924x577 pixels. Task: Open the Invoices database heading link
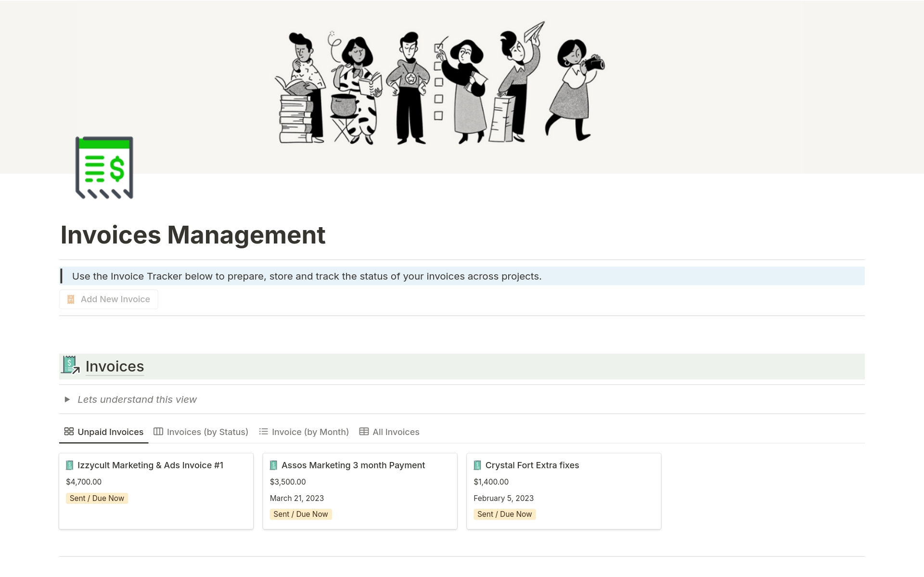pos(115,366)
